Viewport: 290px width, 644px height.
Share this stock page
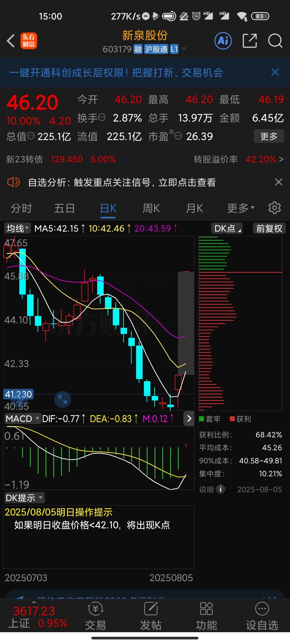(250, 41)
